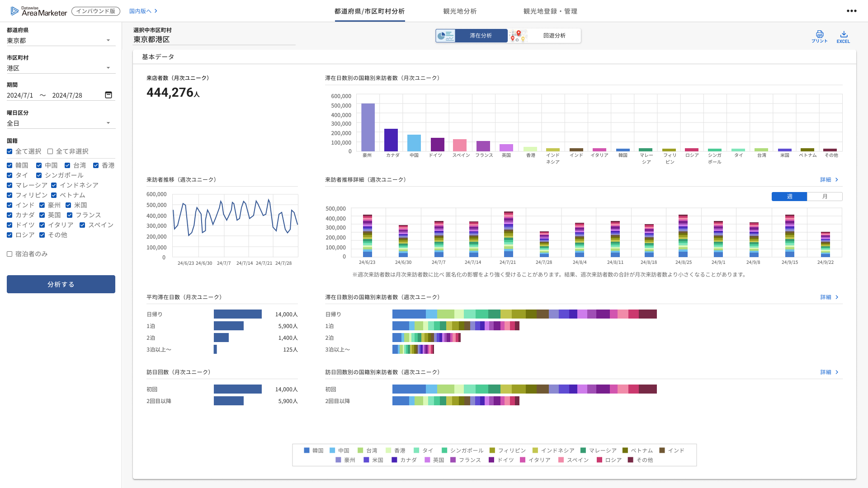Click the 豪州 legend color square
The image size is (868, 488).
[x=338, y=460]
